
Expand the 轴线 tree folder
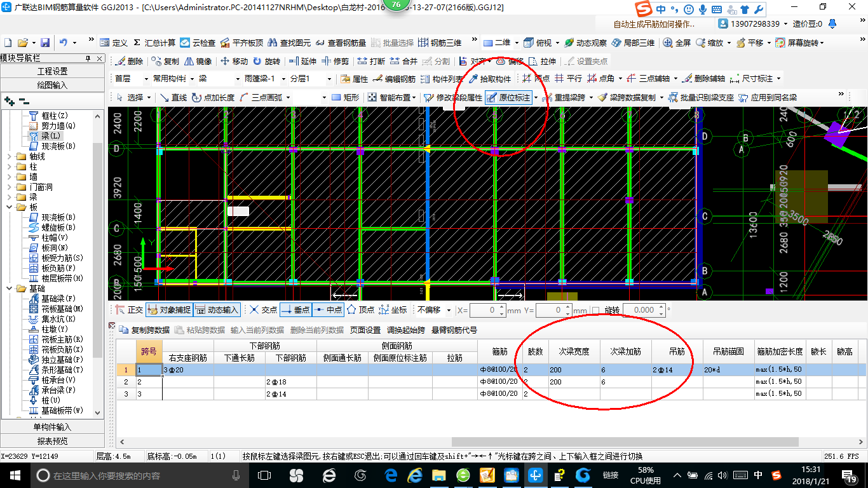8,156
